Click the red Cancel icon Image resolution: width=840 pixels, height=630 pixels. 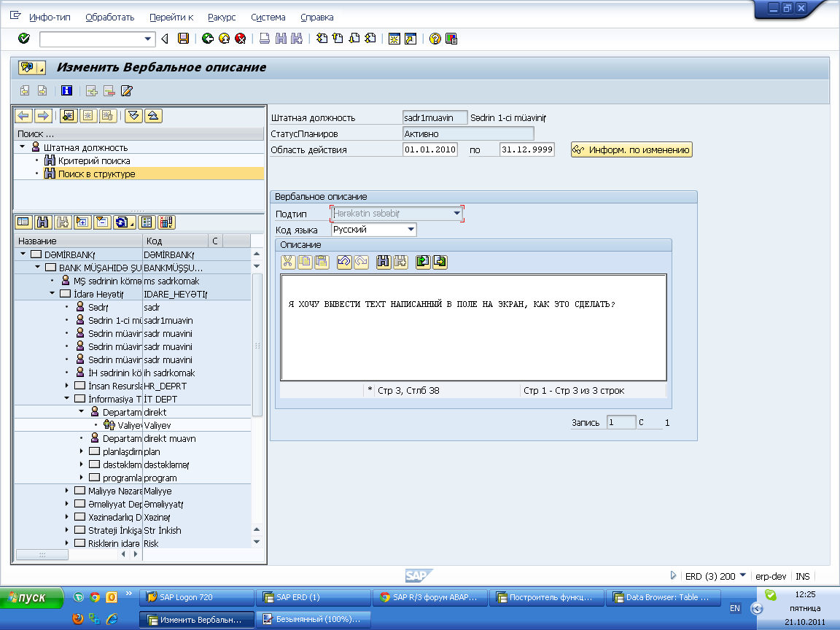pyautogui.click(x=241, y=39)
